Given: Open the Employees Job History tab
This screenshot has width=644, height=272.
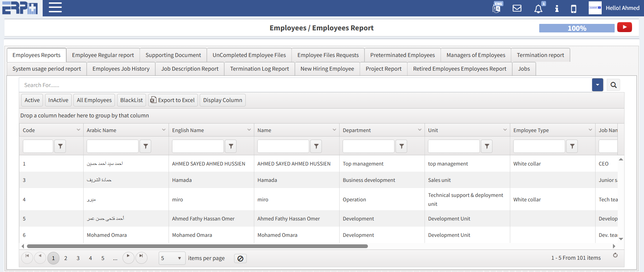Looking at the screenshot, I should pyautogui.click(x=121, y=69).
